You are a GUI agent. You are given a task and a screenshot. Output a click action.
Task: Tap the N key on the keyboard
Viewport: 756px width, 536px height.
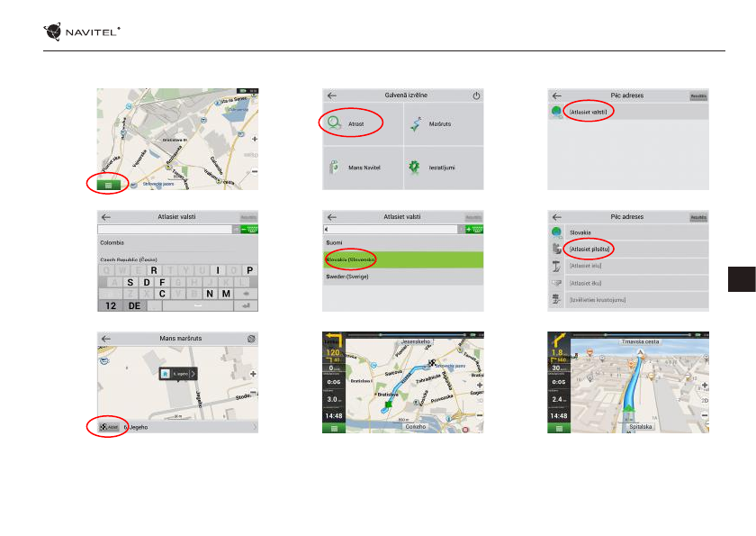(210, 294)
